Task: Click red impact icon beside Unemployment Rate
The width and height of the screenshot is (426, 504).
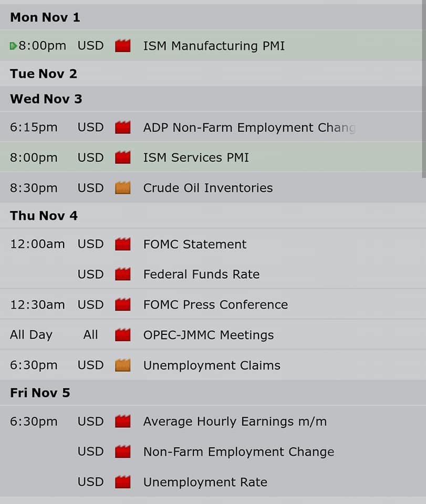Action: tap(123, 482)
